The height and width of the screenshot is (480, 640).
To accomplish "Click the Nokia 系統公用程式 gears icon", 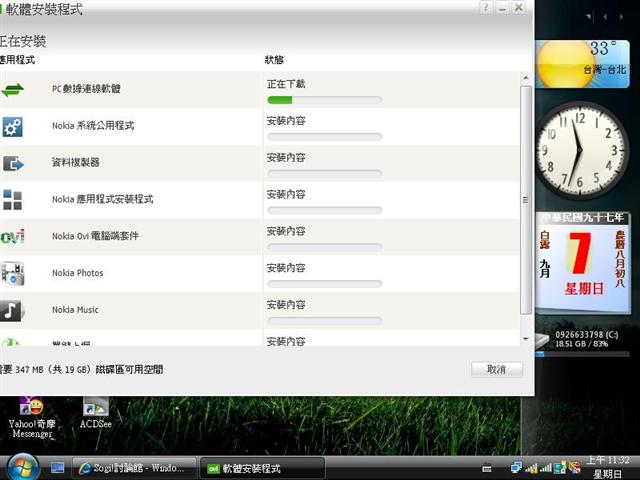I will coord(13,127).
